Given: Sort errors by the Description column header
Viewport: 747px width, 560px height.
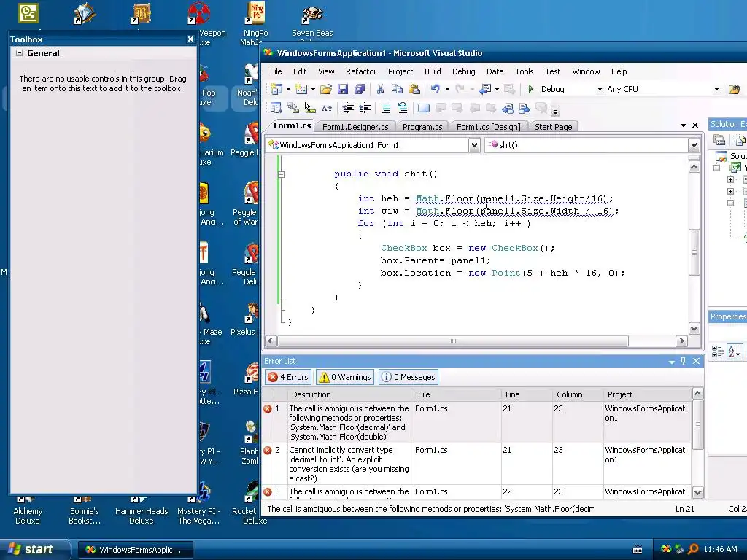Looking at the screenshot, I should (x=351, y=394).
